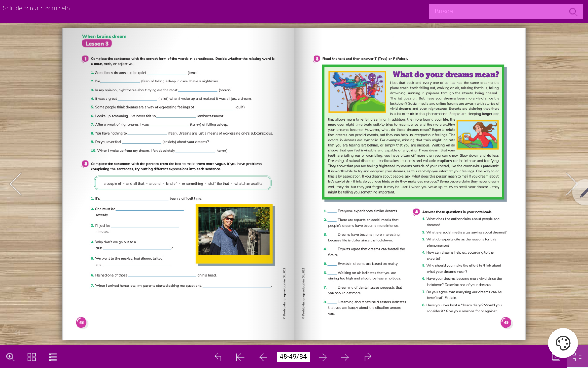Click the search magnifier icon
The height and width of the screenshot is (368, 588).
(x=573, y=12)
